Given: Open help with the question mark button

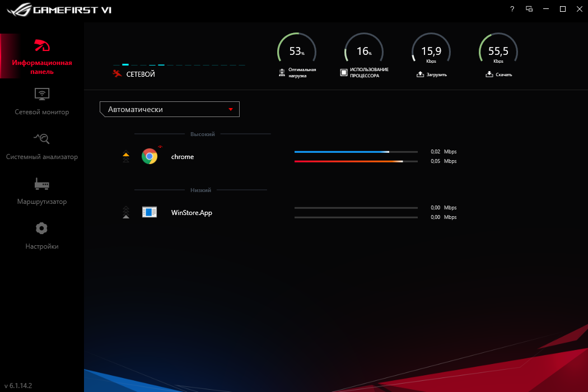Looking at the screenshot, I should click(511, 9).
